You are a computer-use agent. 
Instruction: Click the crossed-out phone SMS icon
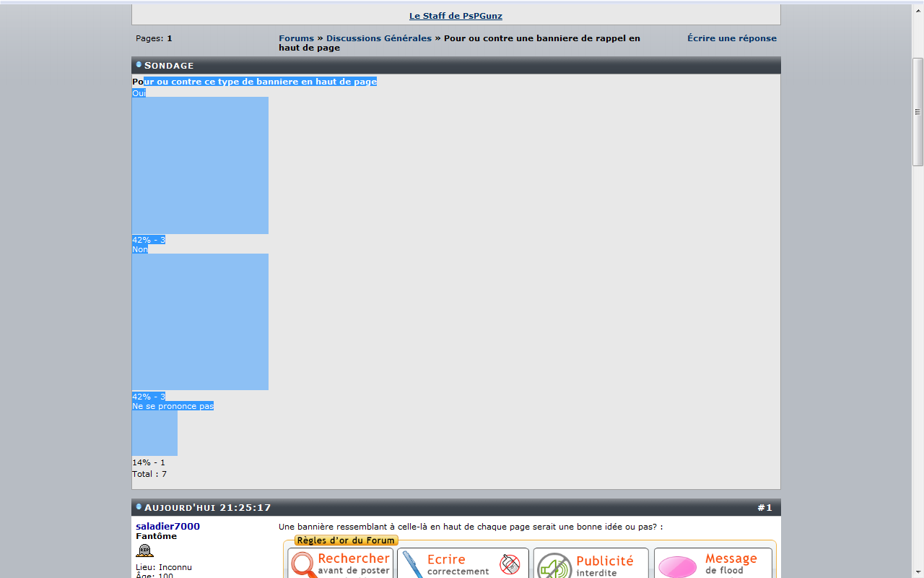(x=510, y=564)
